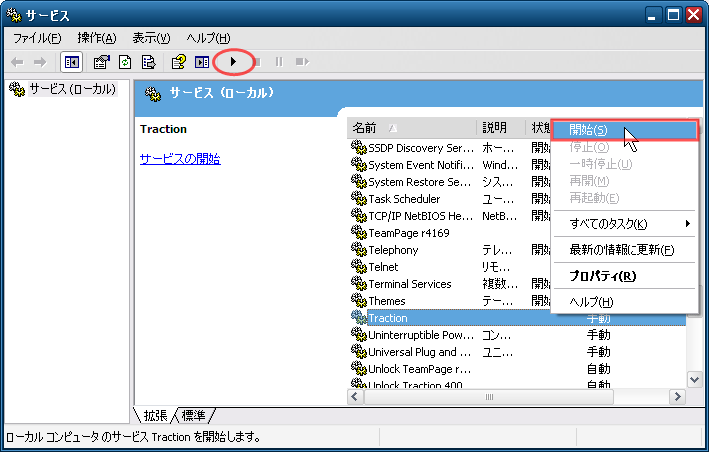Image resolution: width=709 pixels, height=452 pixels.
Task: Click the gear icon of TeamPage r4169 row
Action: (359, 232)
